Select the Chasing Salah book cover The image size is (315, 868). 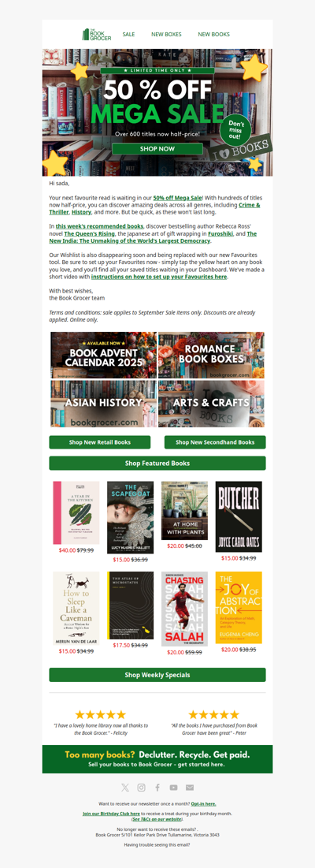tap(184, 609)
